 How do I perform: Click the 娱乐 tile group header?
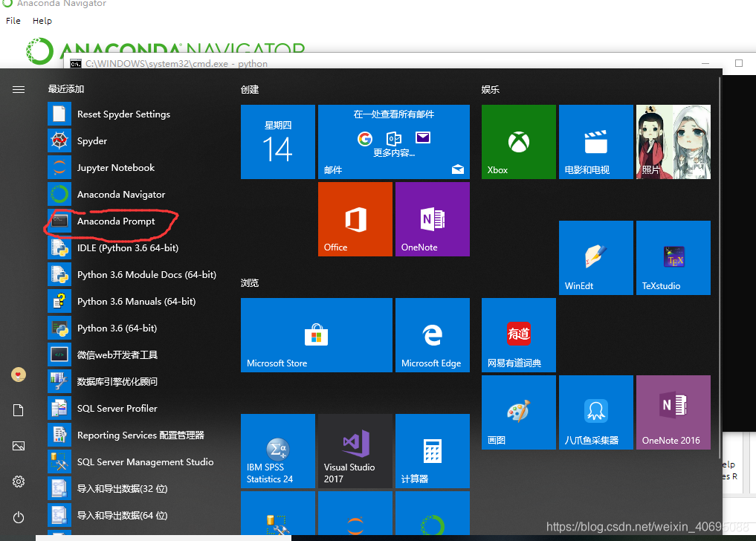tap(491, 90)
